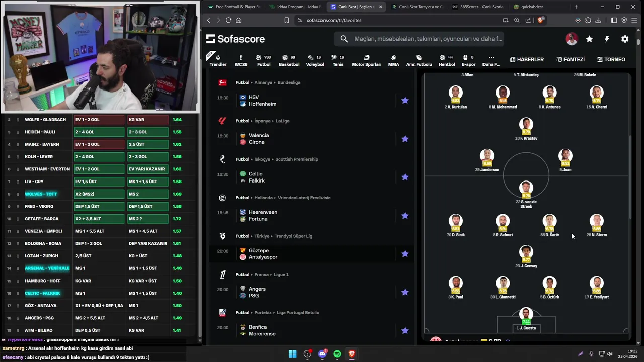Open the Motor Sporları category
The height and width of the screenshot is (362, 644).
tap(366, 60)
